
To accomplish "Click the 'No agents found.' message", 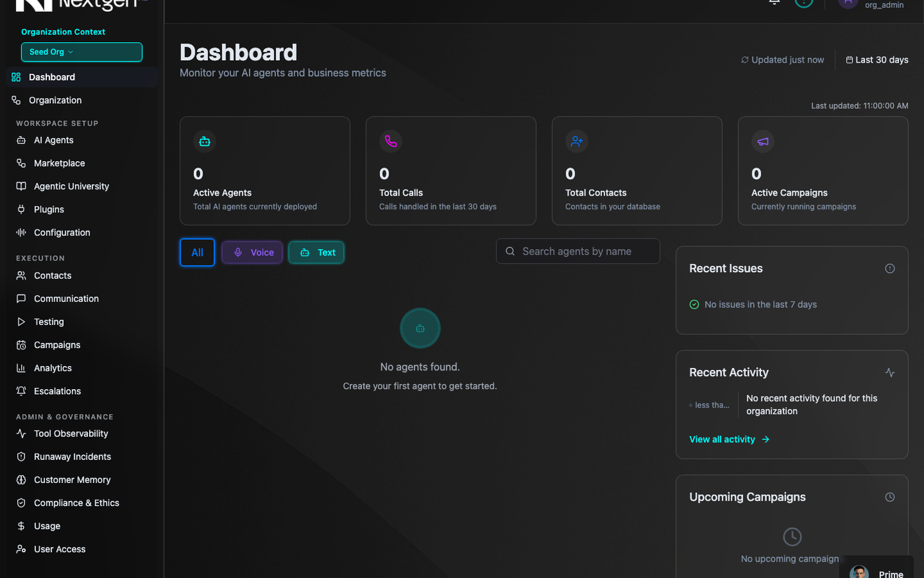I will pyautogui.click(x=420, y=367).
